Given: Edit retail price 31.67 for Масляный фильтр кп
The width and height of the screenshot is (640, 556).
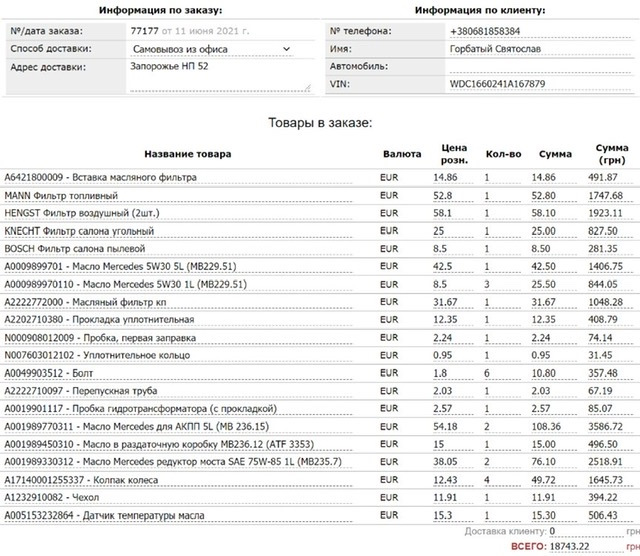Looking at the screenshot, I should [453, 302].
